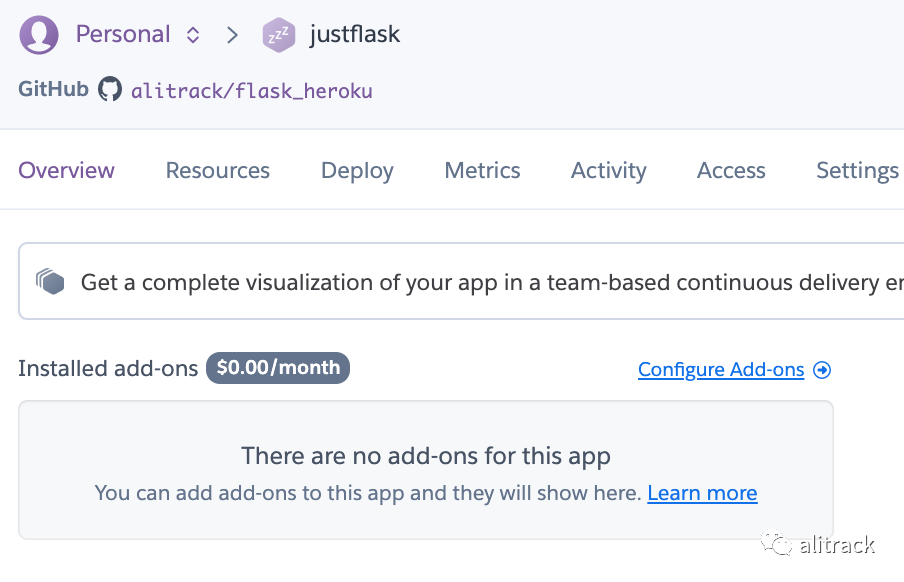View the Activity tab
Screen dimensions: 904x582
pyautogui.click(x=608, y=171)
